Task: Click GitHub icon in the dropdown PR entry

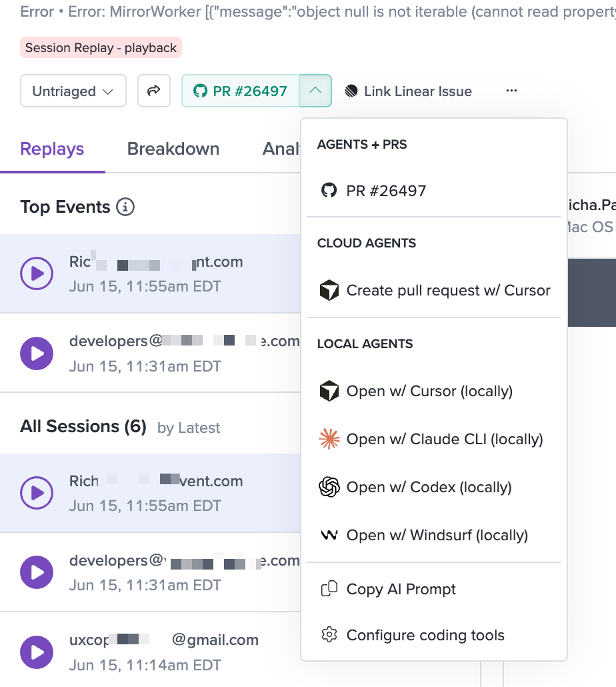Action: pos(329,190)
